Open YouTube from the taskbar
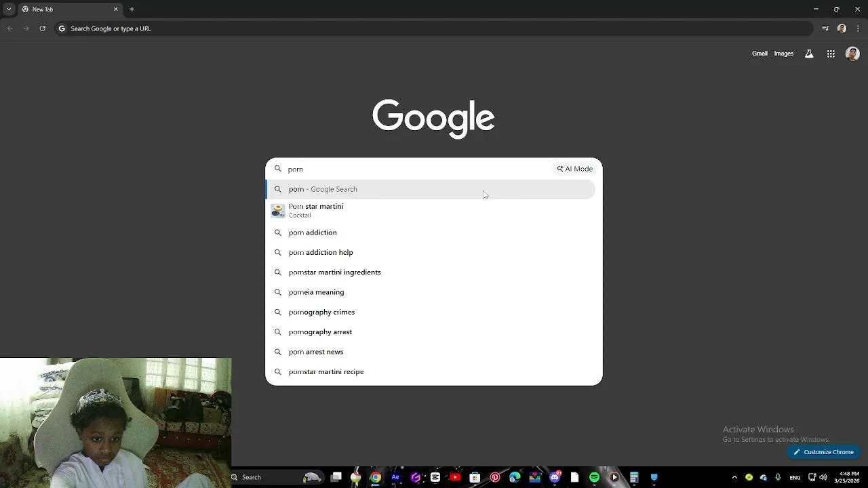The width and height of the screenshot is (868, 488). (455, 477)
